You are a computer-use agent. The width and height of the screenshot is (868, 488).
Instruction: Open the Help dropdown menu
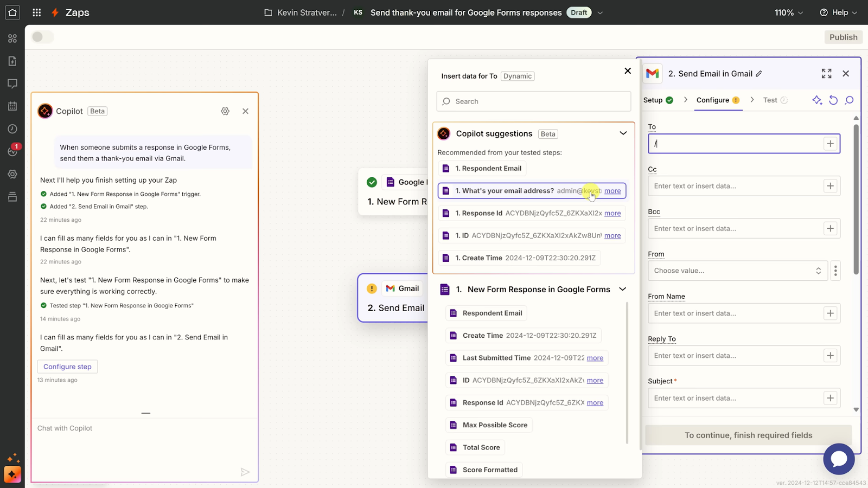click(838, 12)
